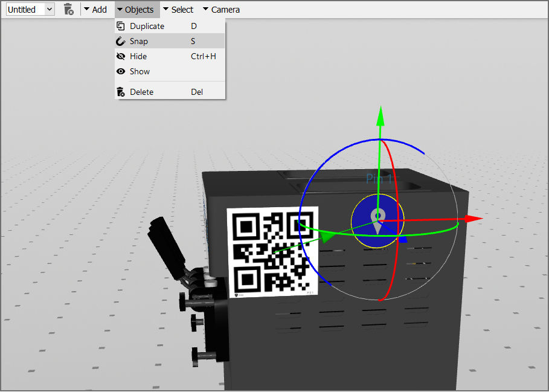Image resolution: width=549 pixels, height=392 pixels.
Task: Click the Pin 1 label
Action: pyautogui.click(x=379, y=179)
